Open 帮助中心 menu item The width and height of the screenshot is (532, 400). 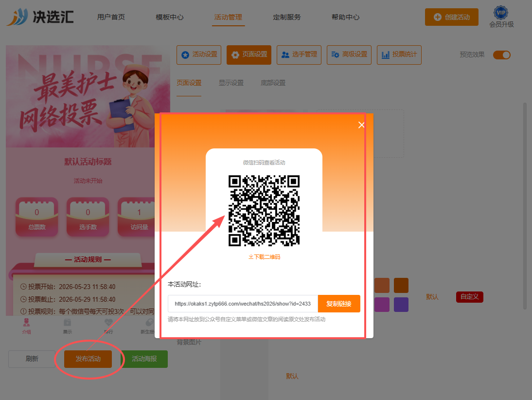[x=345, y=17]
